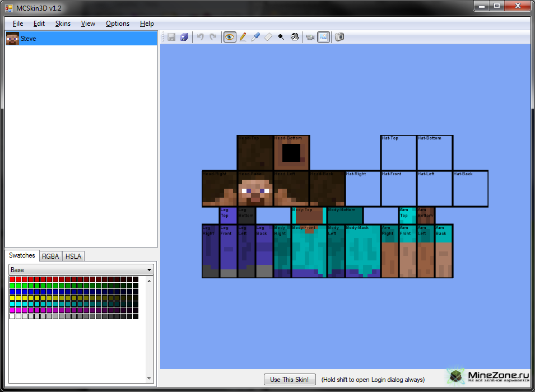
Task: Click the Save skin floppy disk icon
Action: 171,37
